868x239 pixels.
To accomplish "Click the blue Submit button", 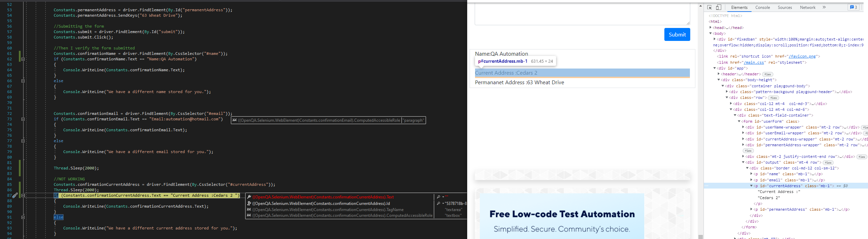I will click(x=677, y=34).
